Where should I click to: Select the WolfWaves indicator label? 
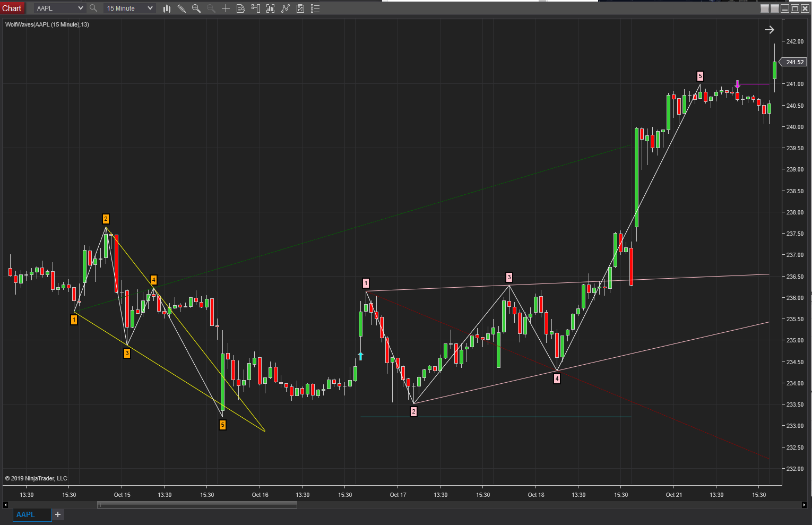pyautogui.click(x=47, y=24)
